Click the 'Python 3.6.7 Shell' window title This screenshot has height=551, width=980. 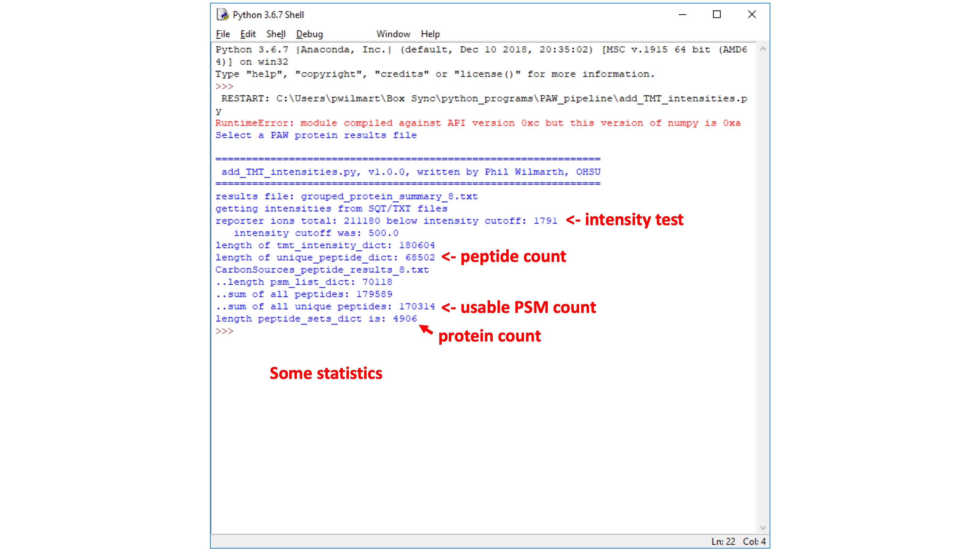tap(268, 15)
